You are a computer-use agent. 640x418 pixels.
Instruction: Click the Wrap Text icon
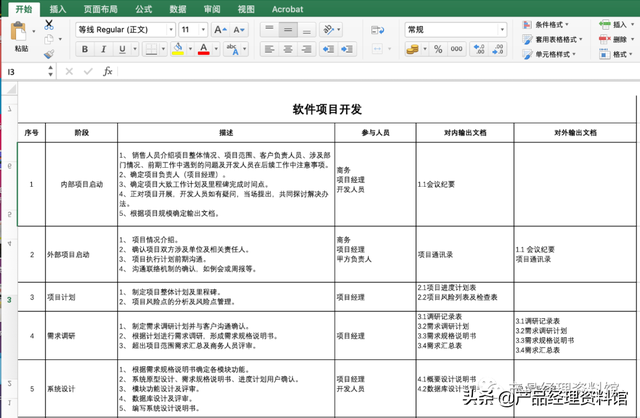click(378, 30)
